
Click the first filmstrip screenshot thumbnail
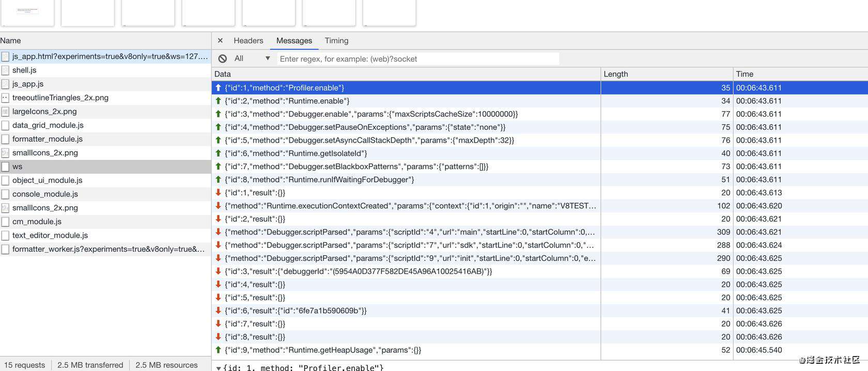[27, 13]
